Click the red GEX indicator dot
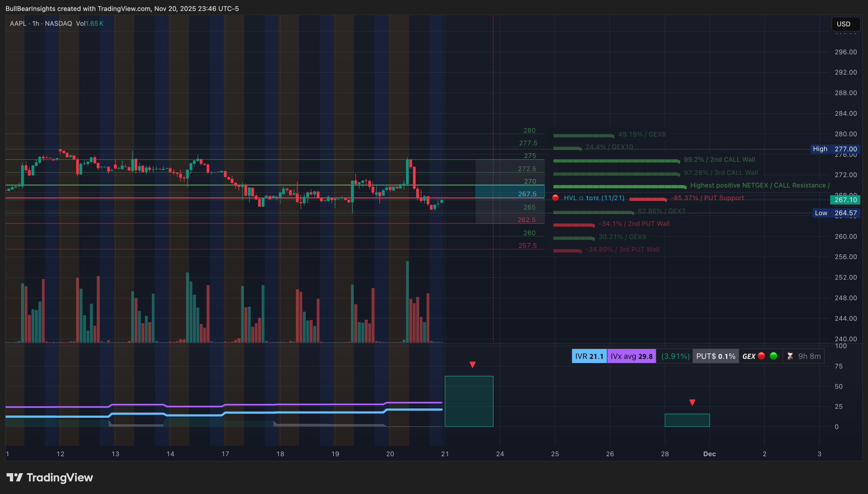Screen dimensions: 868x494 761,356
